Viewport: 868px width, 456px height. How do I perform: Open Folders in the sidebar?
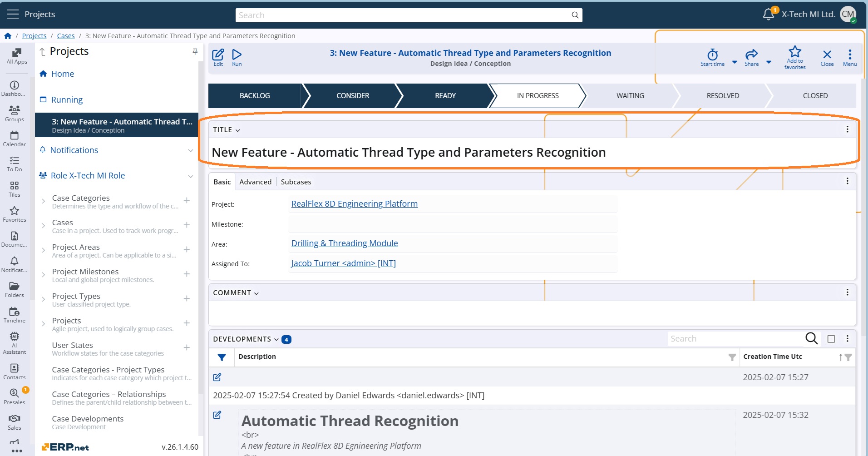15,290
